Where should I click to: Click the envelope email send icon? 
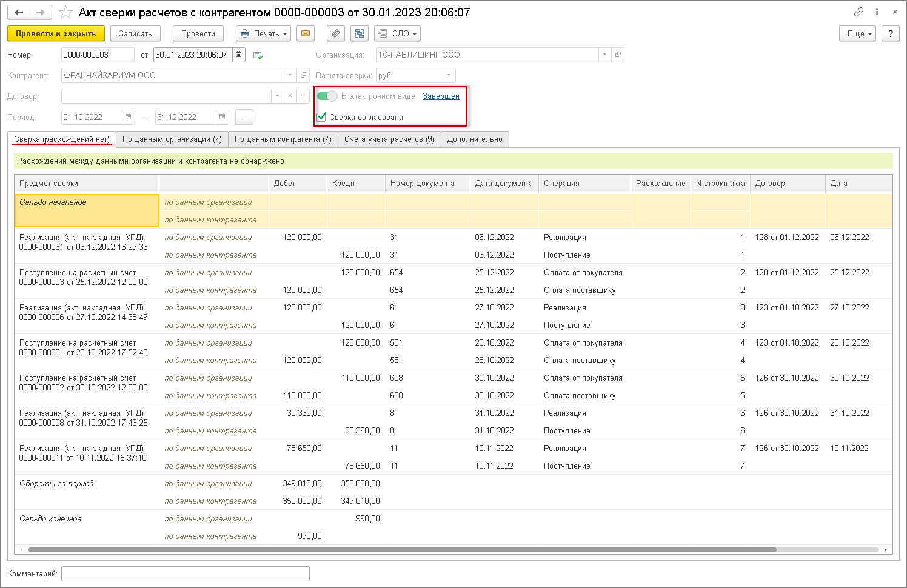click(x=306, y=34)
